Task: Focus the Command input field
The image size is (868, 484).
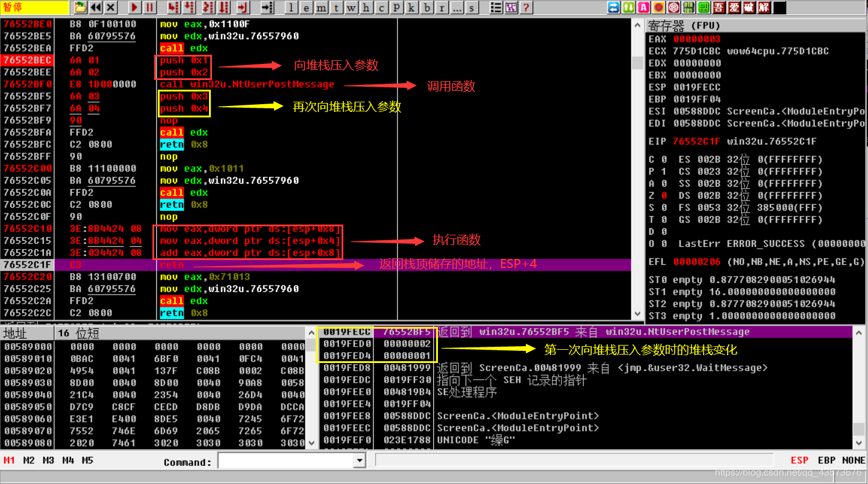Action: (x=286, y=461)
